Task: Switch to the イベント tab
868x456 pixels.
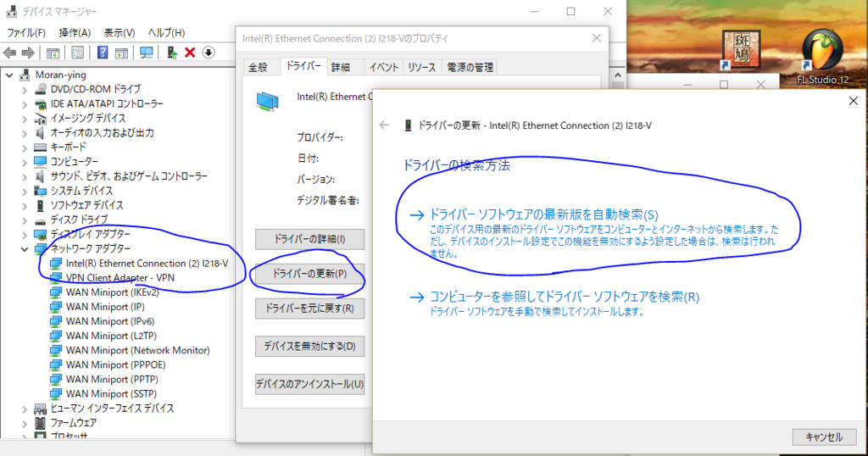Action: (384, 68)
